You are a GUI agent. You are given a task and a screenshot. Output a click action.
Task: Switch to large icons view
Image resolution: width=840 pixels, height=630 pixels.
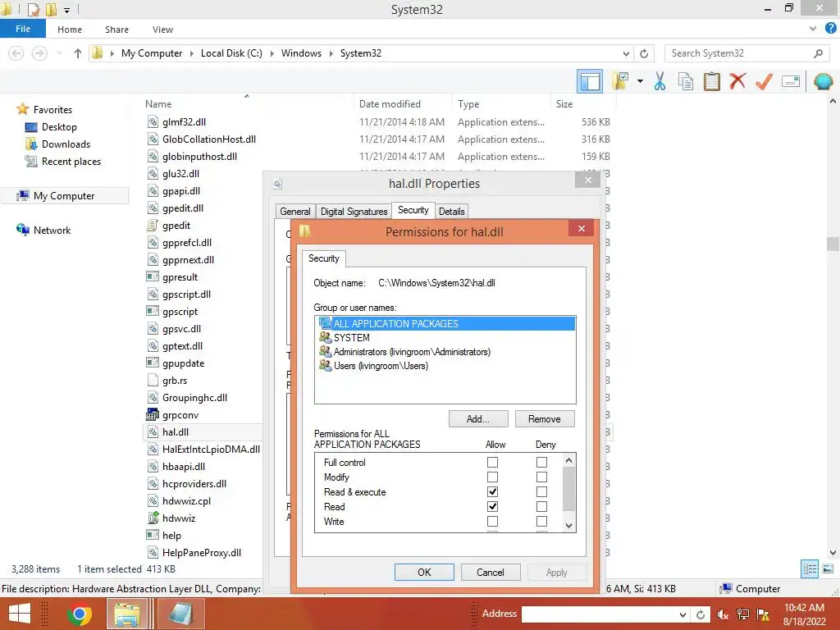coord(828,569)
